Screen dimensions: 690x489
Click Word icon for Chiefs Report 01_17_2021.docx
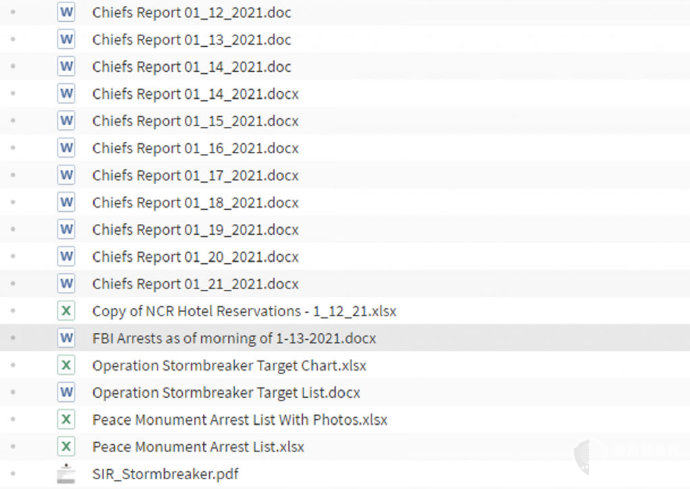click(x=66, y=175)
